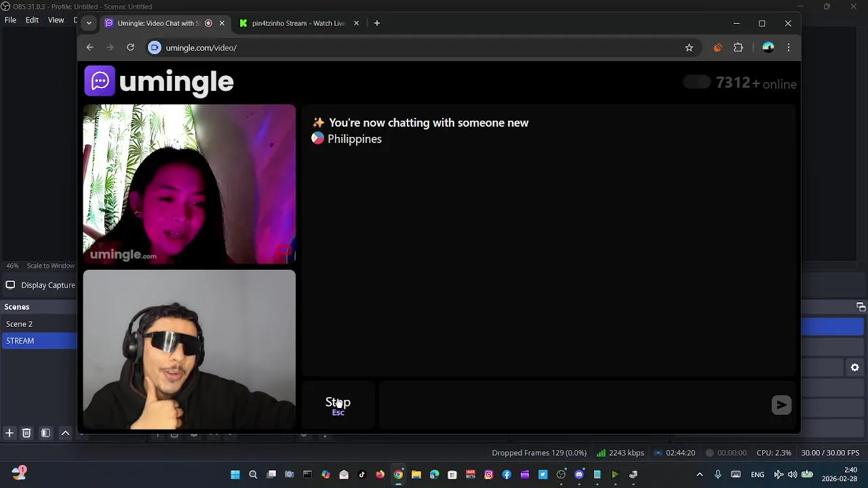Click the 2243 kbps bitrate indicator
868x488 pixels.
click(620, 453)
